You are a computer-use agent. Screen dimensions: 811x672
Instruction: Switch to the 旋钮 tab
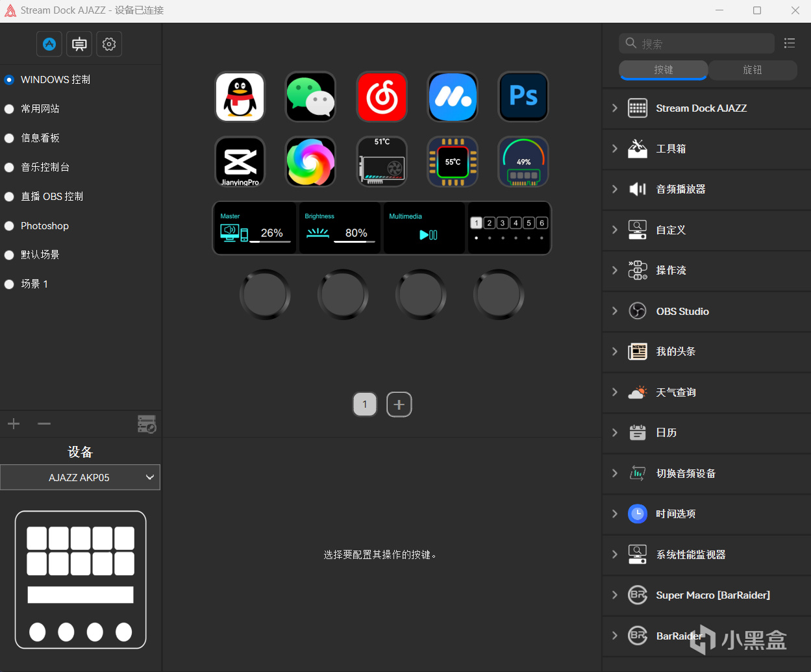[x=753, y=69]
